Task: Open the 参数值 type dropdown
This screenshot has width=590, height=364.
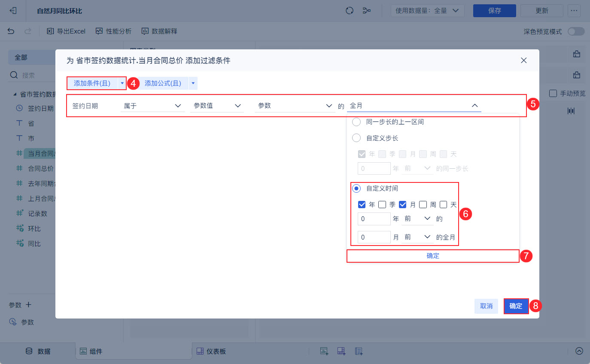Action: (217, 106)
